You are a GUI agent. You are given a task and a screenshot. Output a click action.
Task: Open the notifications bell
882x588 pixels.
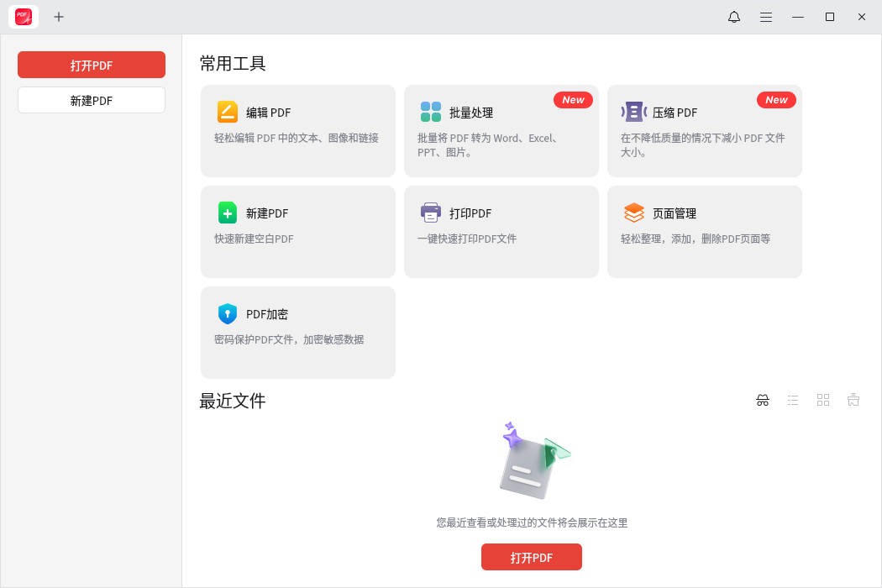pyautogui.click(x=734, y=17)
